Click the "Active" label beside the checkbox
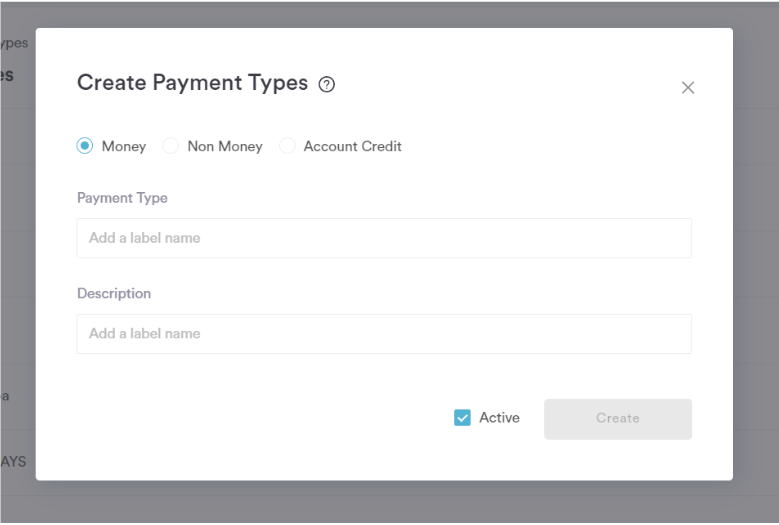 pyautogui.click(x=499, y=418)
